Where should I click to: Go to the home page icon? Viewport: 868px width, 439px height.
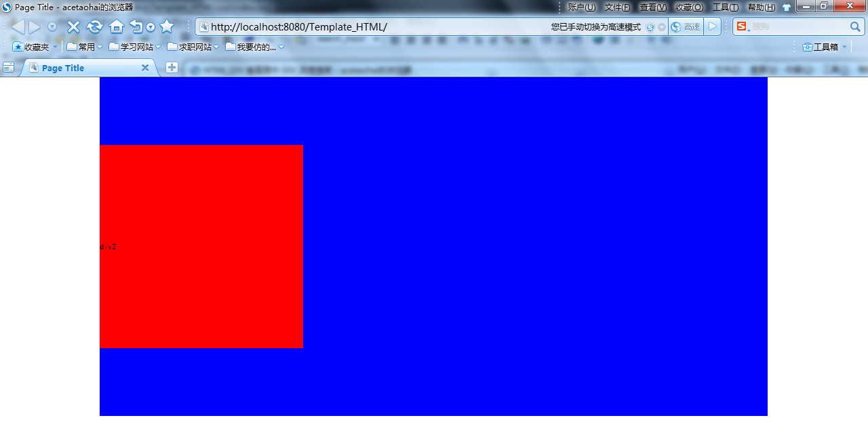(117, 27)
